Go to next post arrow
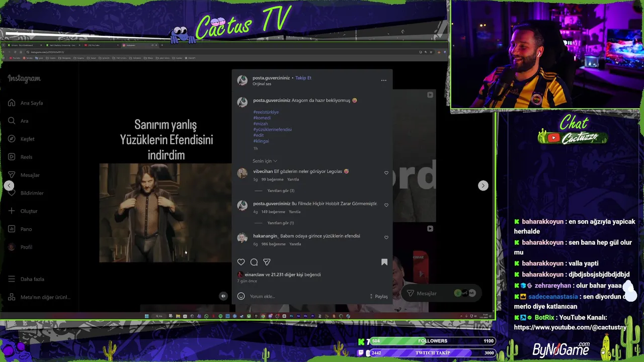644x362 pixels. pos(483,186)
